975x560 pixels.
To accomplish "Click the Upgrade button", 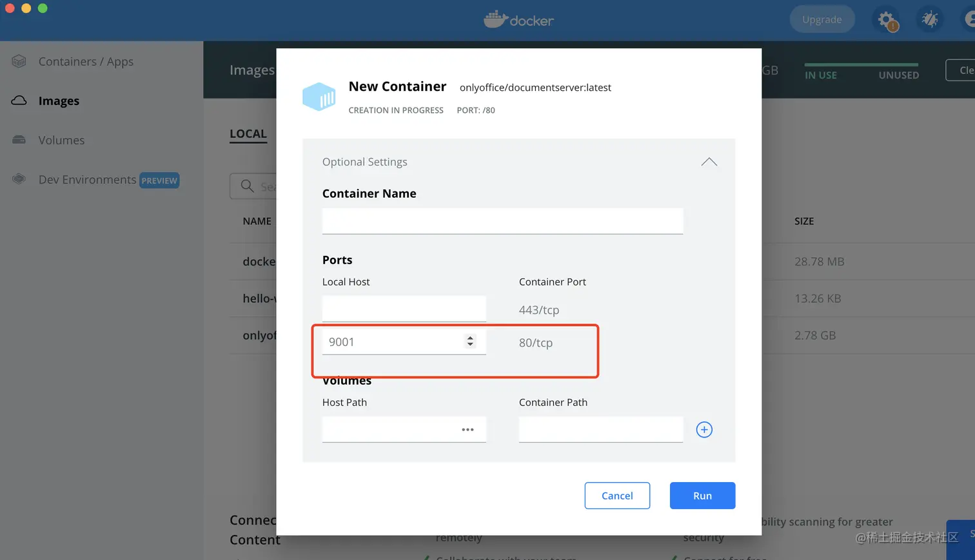I will (x=822, y=19).
